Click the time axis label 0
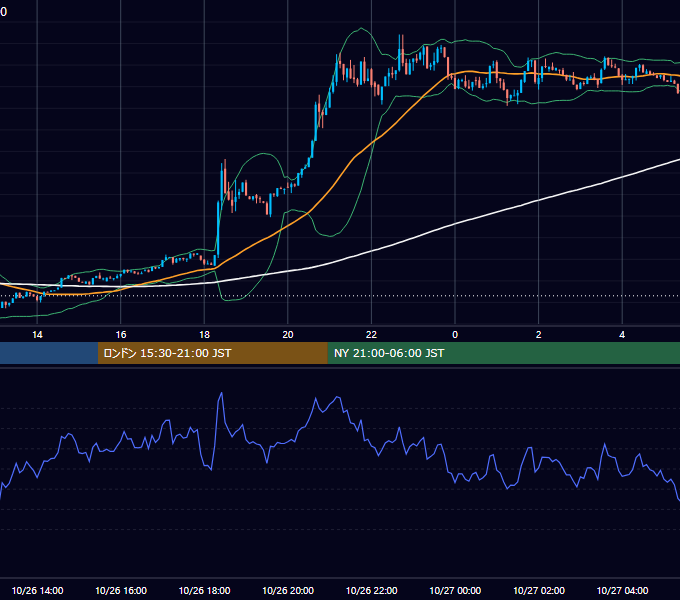Image resolution: width=680 pixels, height=600 pixels. 455,335
